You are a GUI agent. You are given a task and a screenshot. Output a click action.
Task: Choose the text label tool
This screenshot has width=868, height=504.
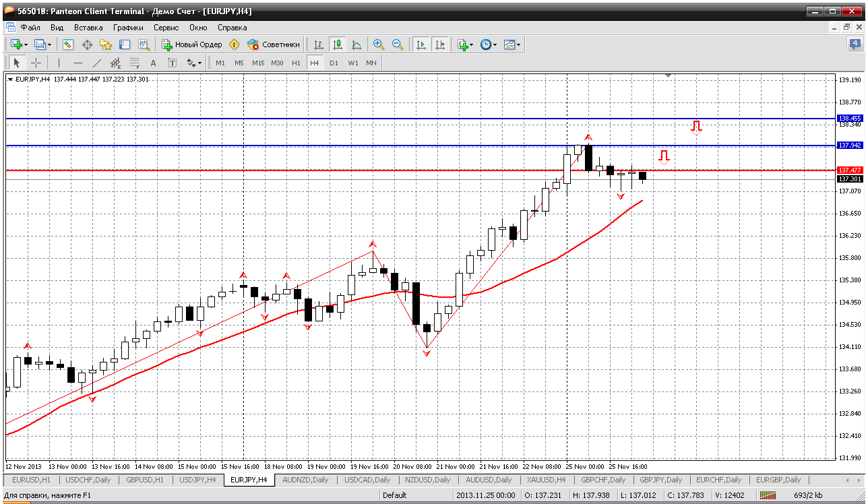click(173, 63)
